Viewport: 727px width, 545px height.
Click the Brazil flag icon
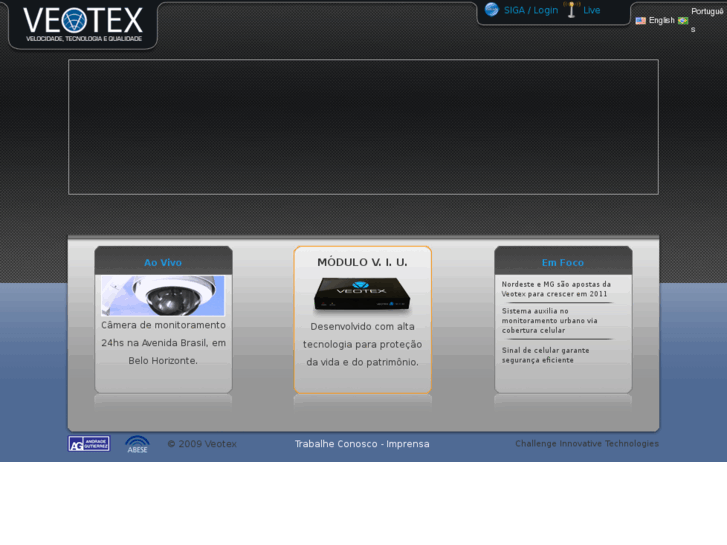pyautogui.click(x=683, y=20)
